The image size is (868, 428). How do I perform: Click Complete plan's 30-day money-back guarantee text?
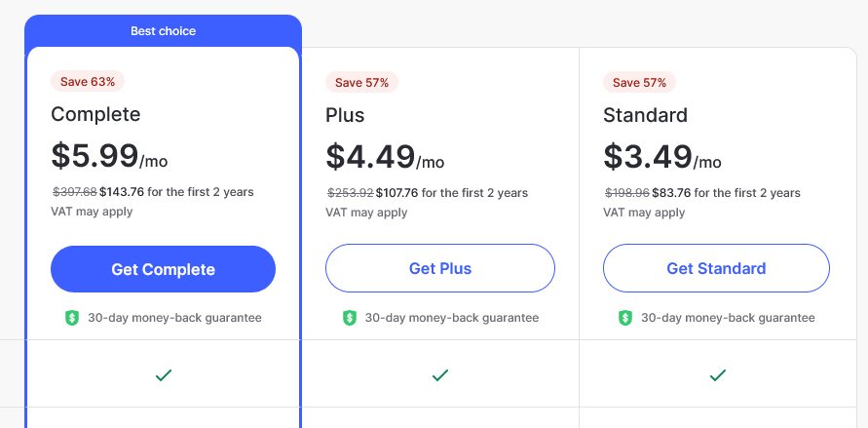[175, 318]
